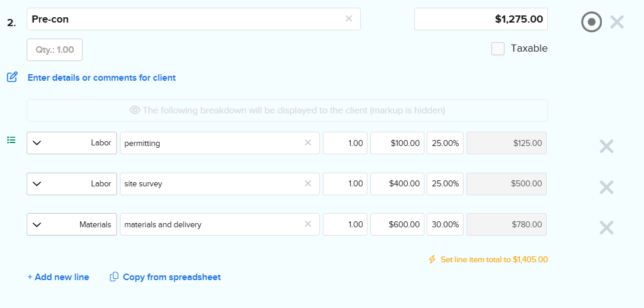Set line item total to $1,405.00
The image size is (644, 308).
point(488,259)
